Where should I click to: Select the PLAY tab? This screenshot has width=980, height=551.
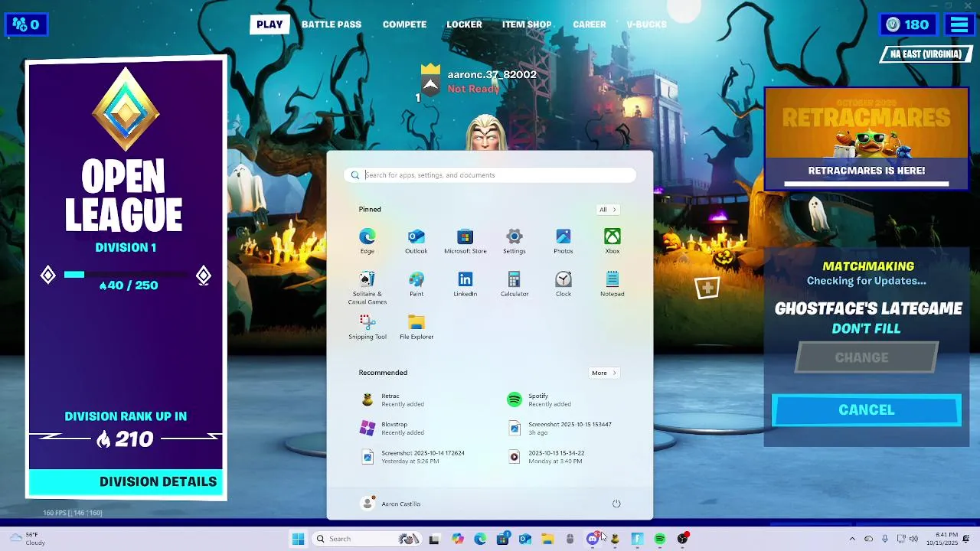[x=269, y=24]
